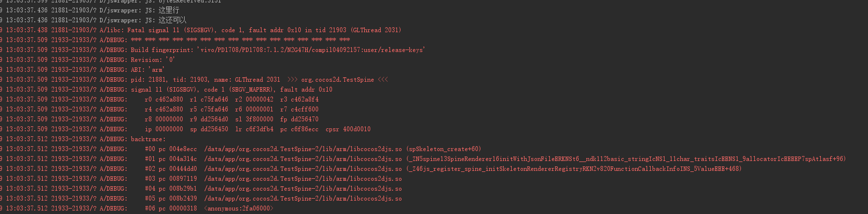Click the ip/sp/lr/pc register line
The width and height of the screenshot is (868, 214).
258,129
